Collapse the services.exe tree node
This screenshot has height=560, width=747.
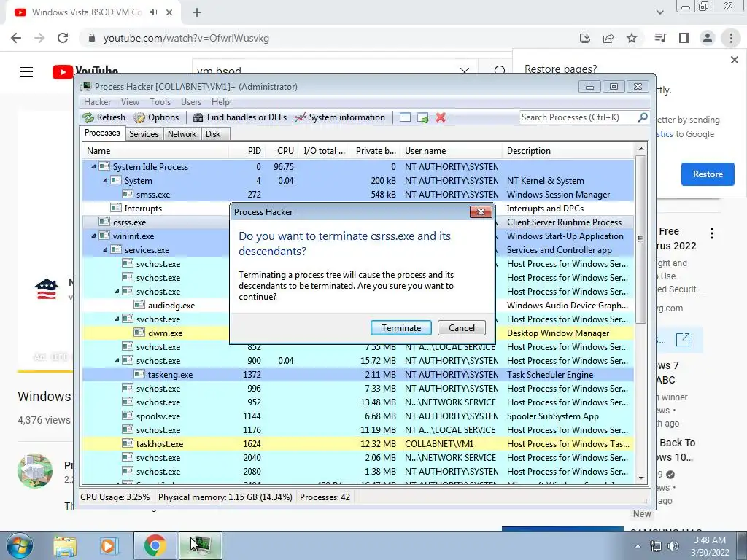[x=105, y=249]
